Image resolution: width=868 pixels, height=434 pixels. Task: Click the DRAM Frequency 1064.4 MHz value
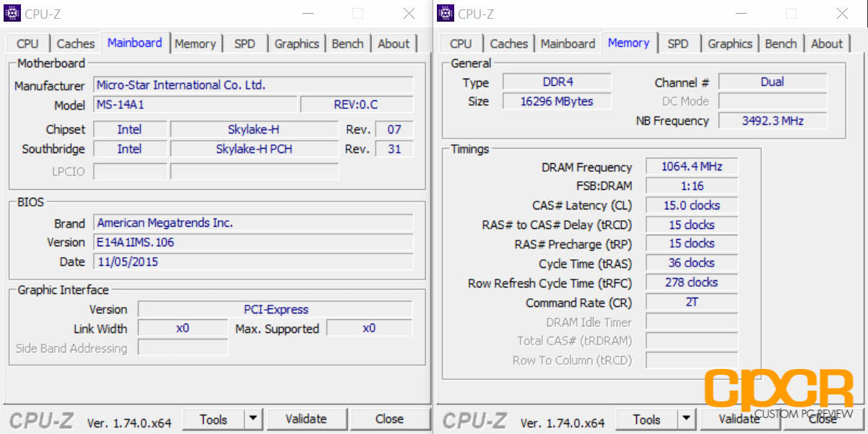(x=692, y=167)
